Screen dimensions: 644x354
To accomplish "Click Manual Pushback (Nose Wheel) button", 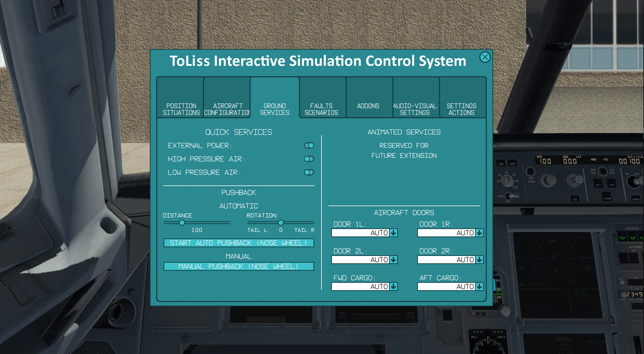I will coord(239,266).
